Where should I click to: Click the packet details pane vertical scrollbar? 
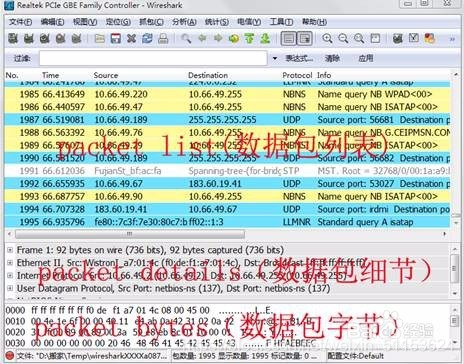tap(455, 270)
